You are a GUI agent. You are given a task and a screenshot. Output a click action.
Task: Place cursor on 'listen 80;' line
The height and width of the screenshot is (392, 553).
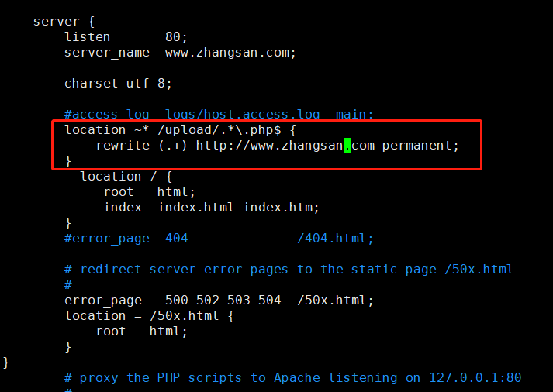[x=126, y=37]
